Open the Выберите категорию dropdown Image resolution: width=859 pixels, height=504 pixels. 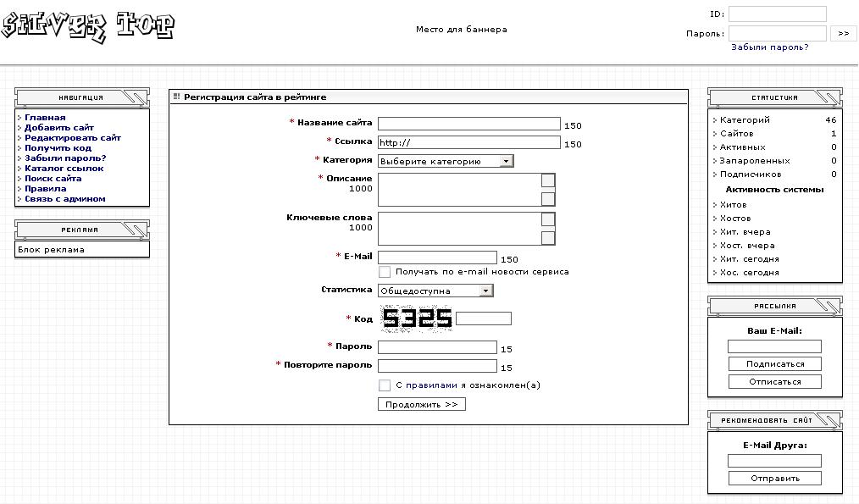446,161
